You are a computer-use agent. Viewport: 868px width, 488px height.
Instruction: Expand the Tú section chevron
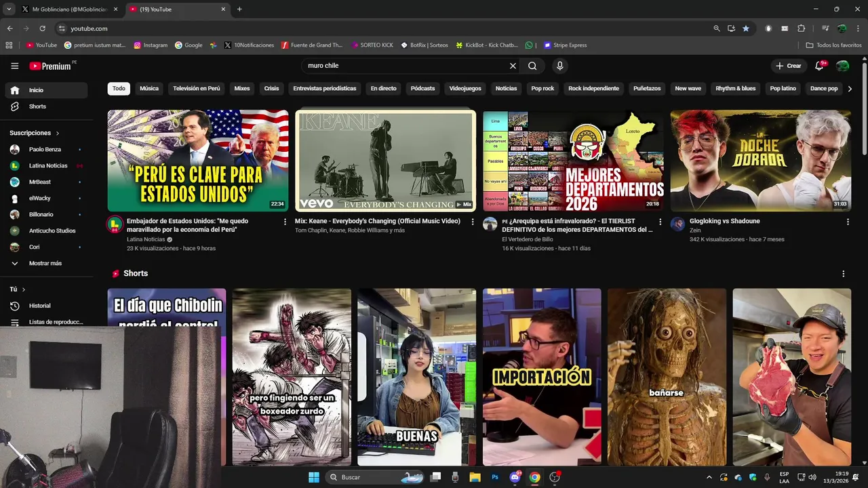pyautogui.click(x=24, y=289)
